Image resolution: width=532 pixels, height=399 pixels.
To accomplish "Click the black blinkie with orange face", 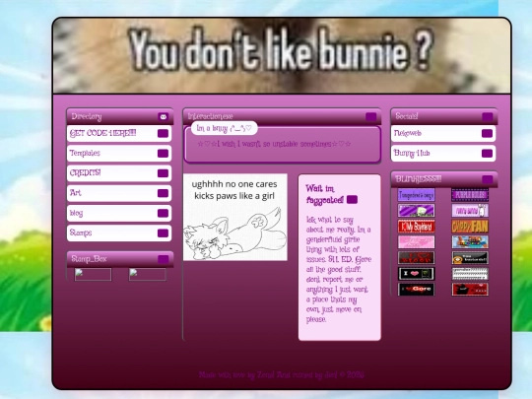I will tap(470, 258).
